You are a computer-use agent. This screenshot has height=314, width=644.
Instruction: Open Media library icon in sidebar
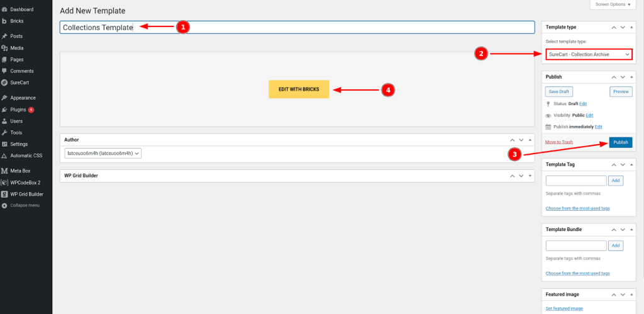point(4,48)
